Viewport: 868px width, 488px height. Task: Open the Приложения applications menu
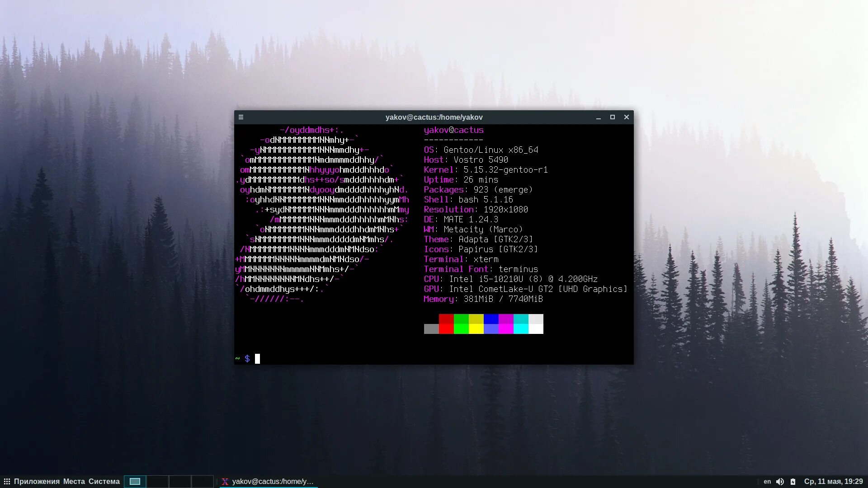tap(37, 482)
